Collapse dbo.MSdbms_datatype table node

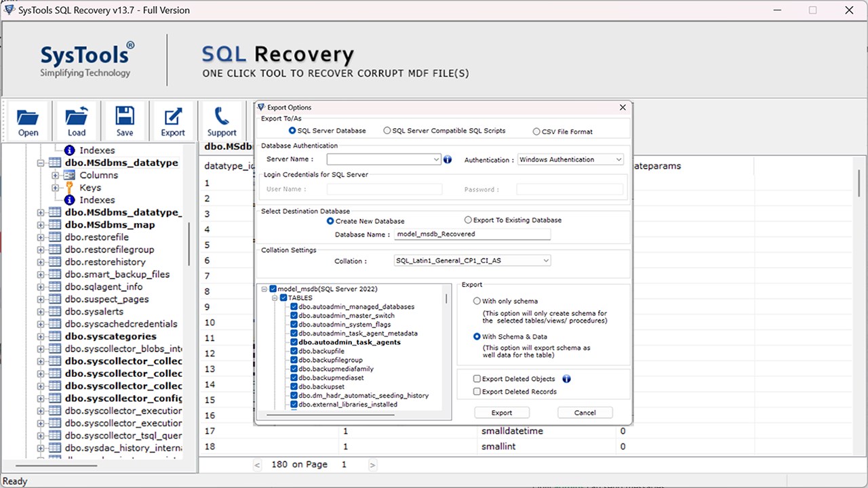point(41,163)
